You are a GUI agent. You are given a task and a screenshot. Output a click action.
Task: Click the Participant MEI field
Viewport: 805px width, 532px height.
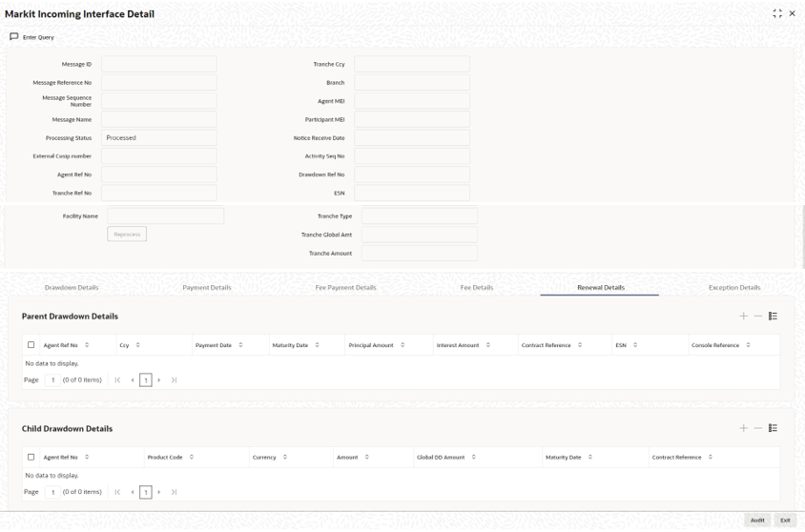click(x=412, y=119)
